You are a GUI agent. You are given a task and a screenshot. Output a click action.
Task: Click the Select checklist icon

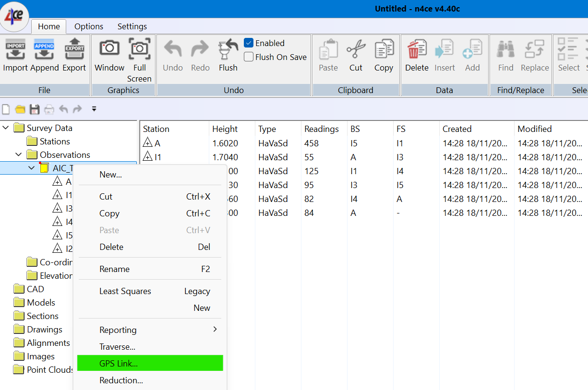click(567, 48)
